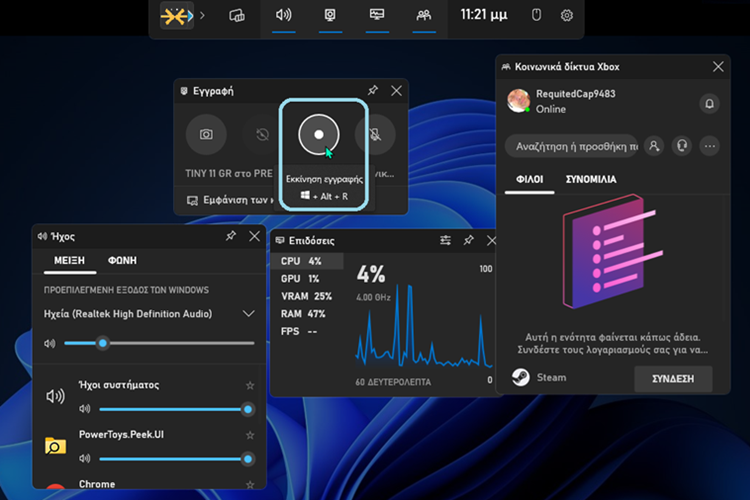Toggle microphone while recording icon
Viewport: 750px width, 500px height.
[375, 134]
